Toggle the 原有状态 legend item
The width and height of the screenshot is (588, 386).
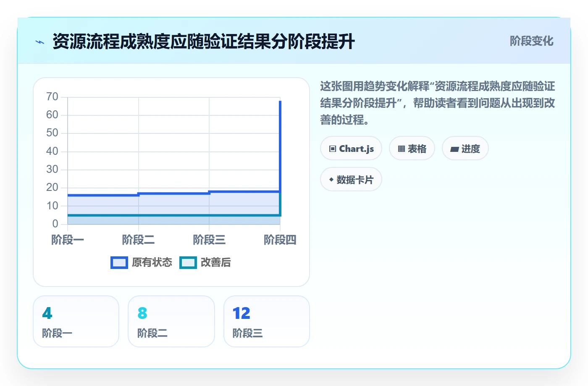point(141,263)
